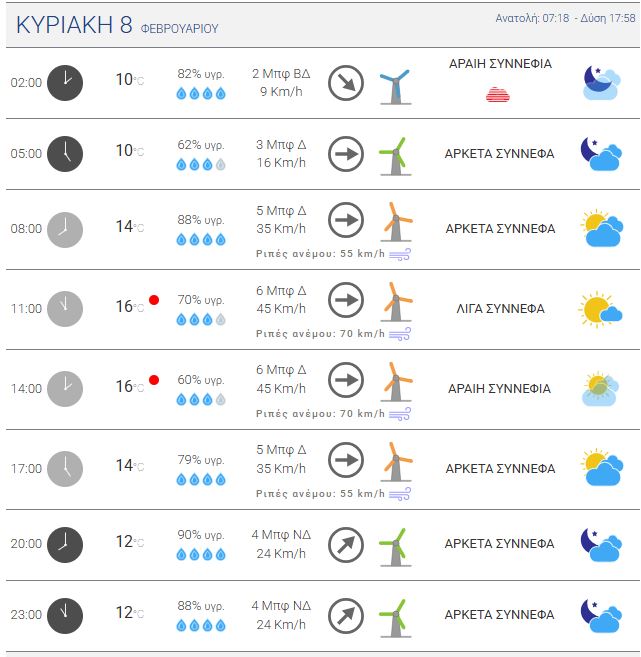
Task: Click the west wind arrow at 05:00
Action: [x=346, y=154]
